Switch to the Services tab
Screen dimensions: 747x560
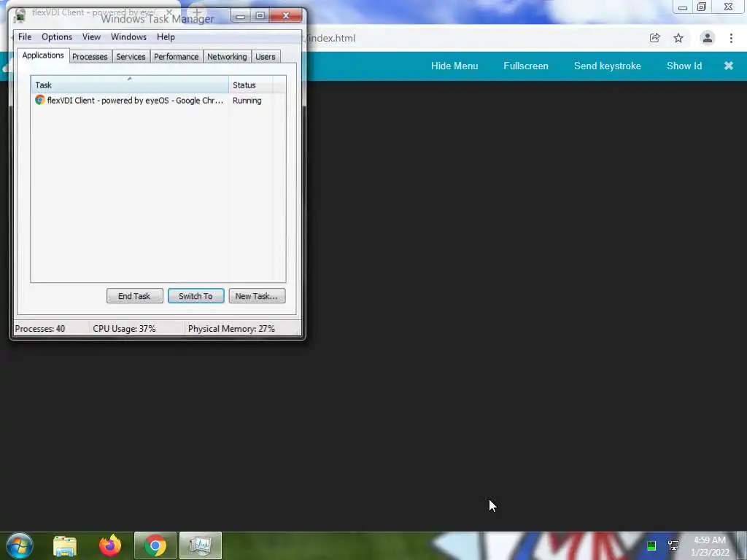[131, 57]
